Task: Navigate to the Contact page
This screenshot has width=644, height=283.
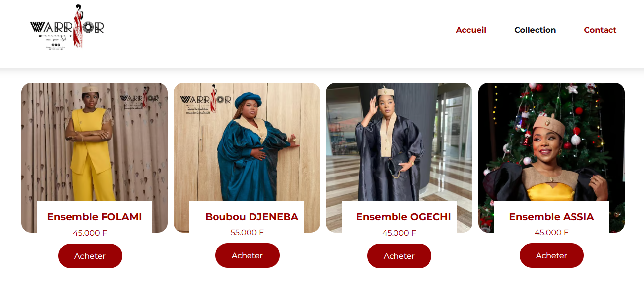Action: 600,30
